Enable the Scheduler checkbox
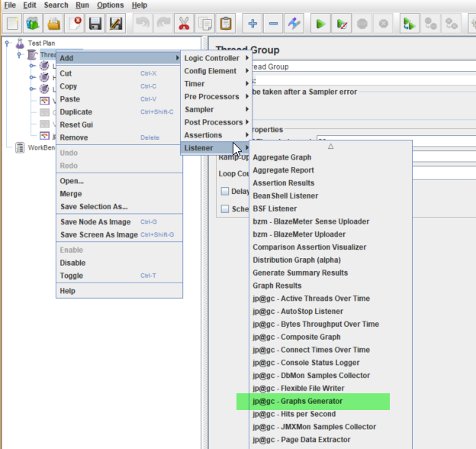Viewport: 476px width, 449px height. point(225,208)
